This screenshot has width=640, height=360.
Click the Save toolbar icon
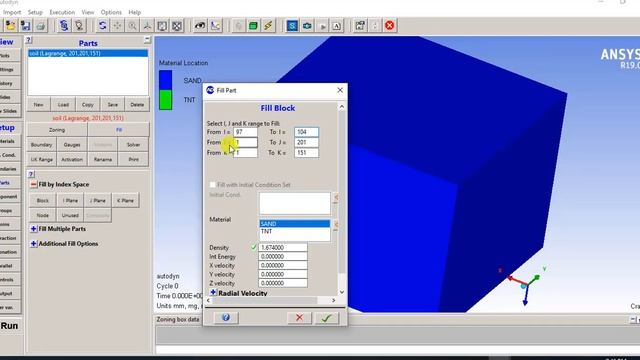point(25,26)
